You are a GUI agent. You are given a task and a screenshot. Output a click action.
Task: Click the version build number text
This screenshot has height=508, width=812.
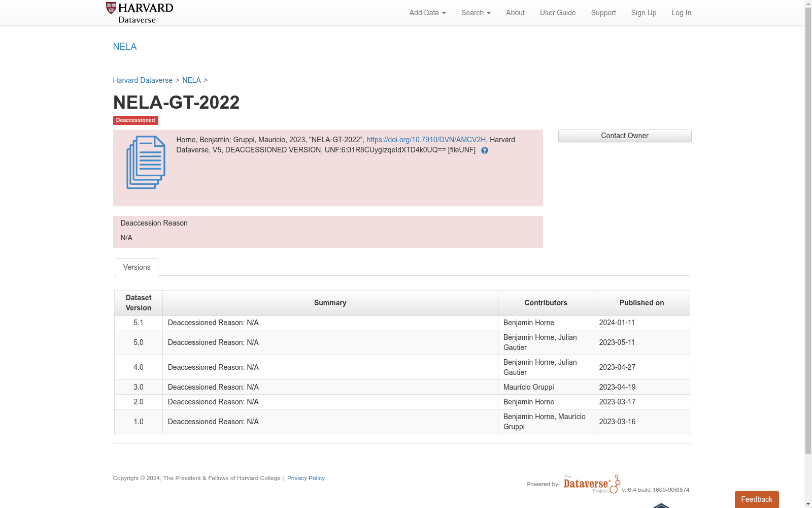point(656,490)
